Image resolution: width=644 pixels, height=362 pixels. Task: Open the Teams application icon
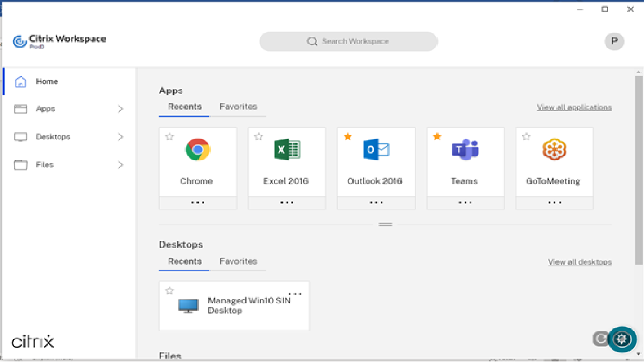point(465,150)
